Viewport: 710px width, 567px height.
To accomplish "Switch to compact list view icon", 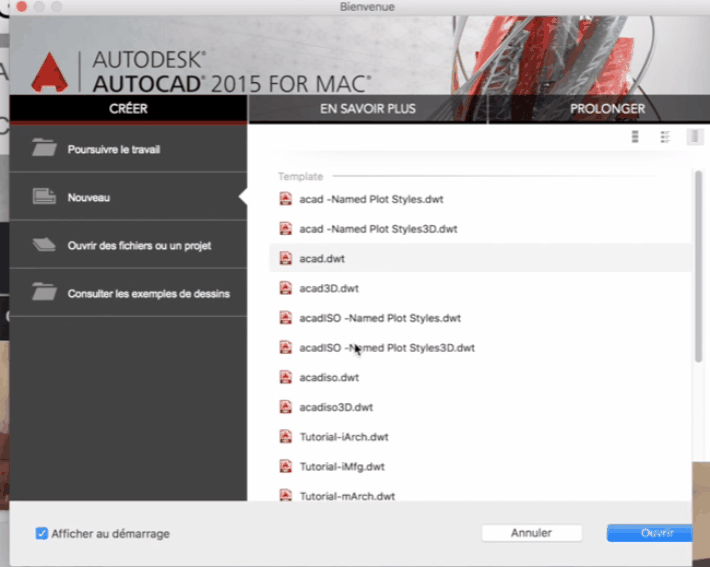I will [635, 136].
